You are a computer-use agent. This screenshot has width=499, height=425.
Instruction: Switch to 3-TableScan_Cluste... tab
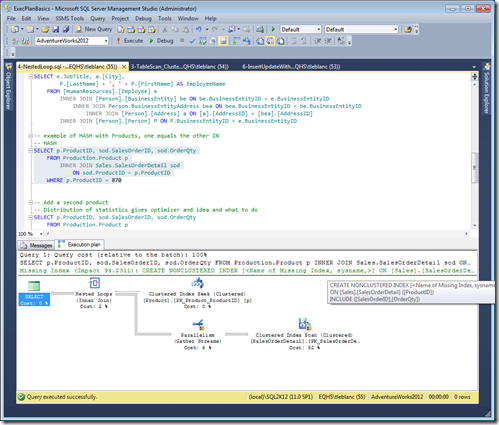[179, 67]
